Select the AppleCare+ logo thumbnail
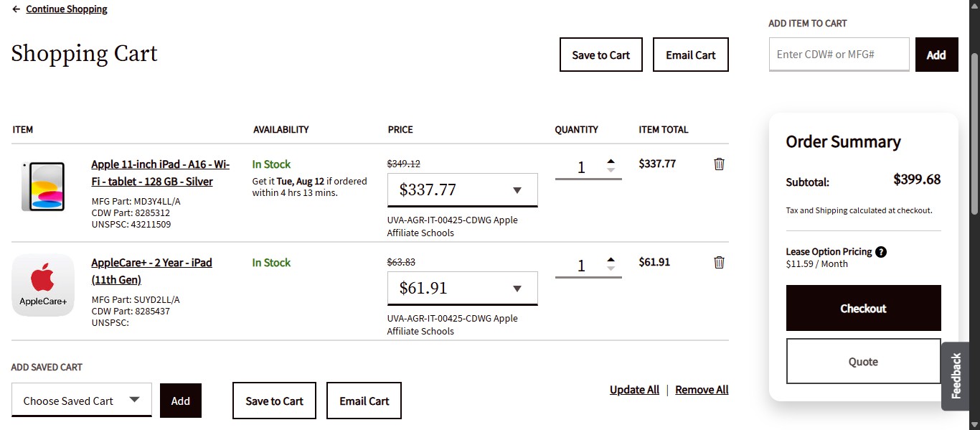Image resolution: width=980 pixels, height=430 pixels. click(43, 284)
